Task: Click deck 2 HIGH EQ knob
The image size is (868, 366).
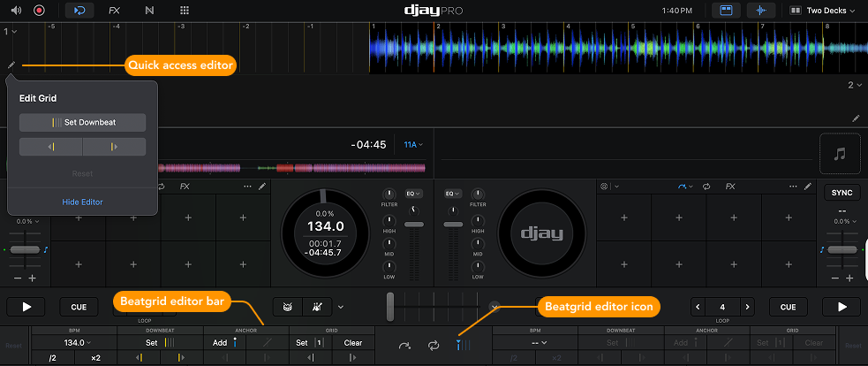Action: coord(478,219)
